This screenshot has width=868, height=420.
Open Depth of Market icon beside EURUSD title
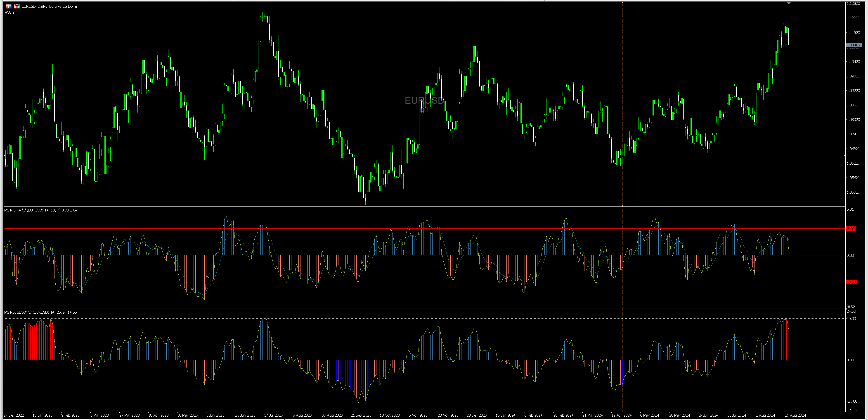tap(17, 6)
